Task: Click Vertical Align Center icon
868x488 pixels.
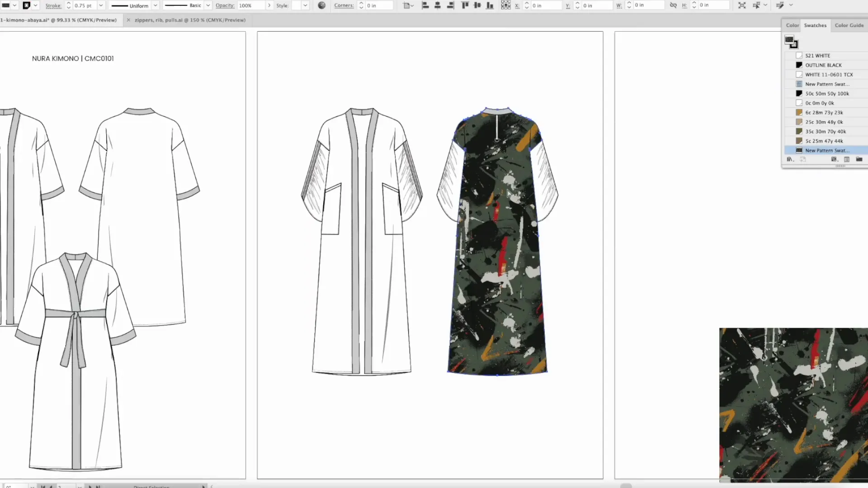Action: (x=477, y=5)
